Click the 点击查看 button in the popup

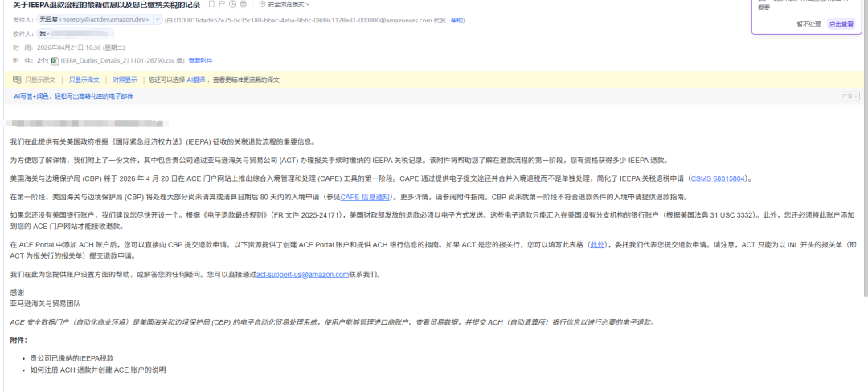click(841, 24)
